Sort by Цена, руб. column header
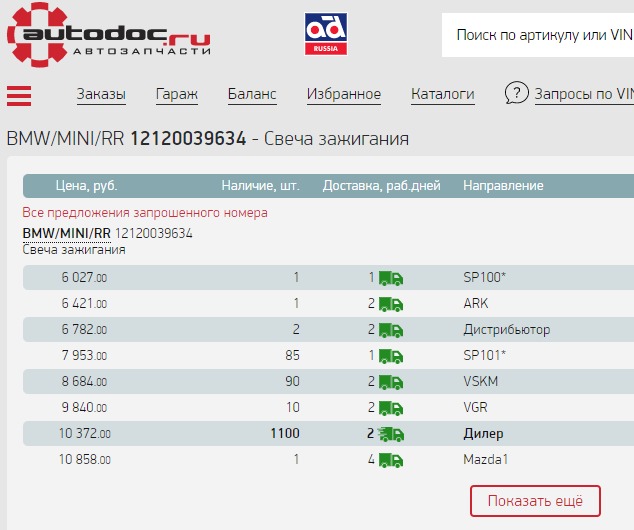 87,186
